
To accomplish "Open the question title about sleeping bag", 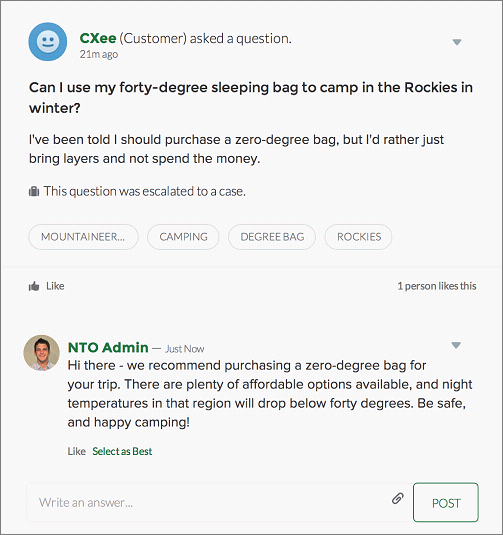I will click(251, 98).
